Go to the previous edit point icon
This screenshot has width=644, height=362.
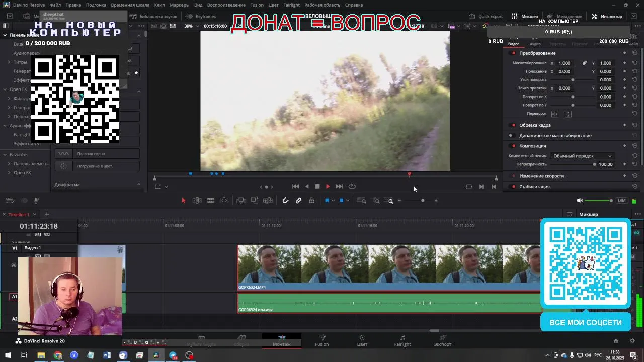click(494, 187)
